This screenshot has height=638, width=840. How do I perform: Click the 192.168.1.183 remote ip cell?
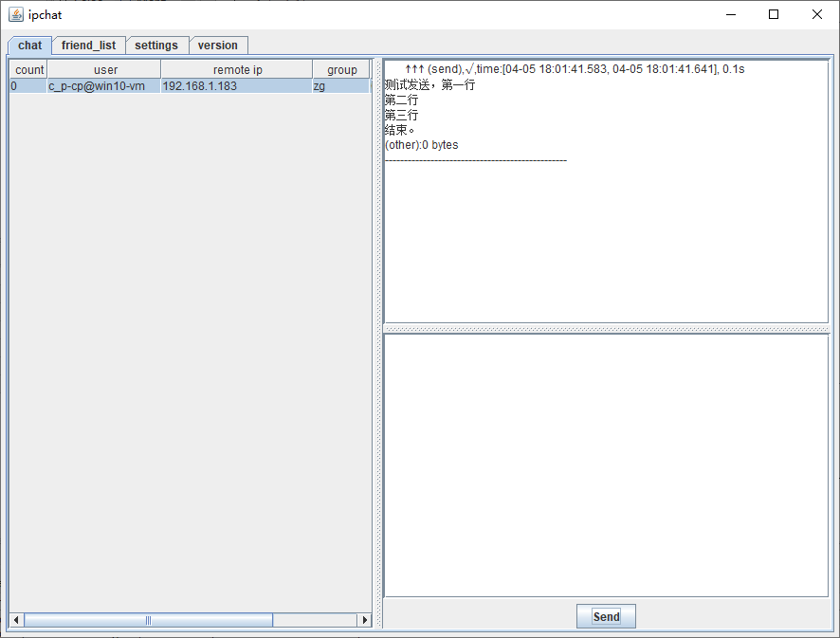[x=236, y=85]
